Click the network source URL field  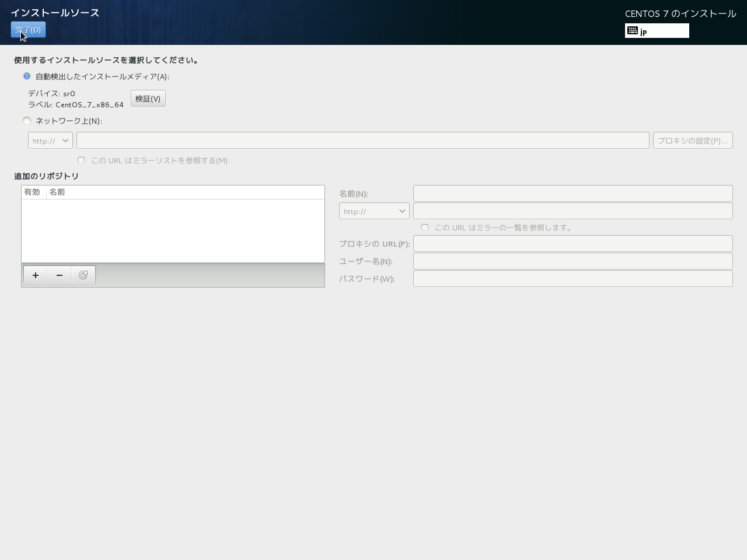coord(362,141)
